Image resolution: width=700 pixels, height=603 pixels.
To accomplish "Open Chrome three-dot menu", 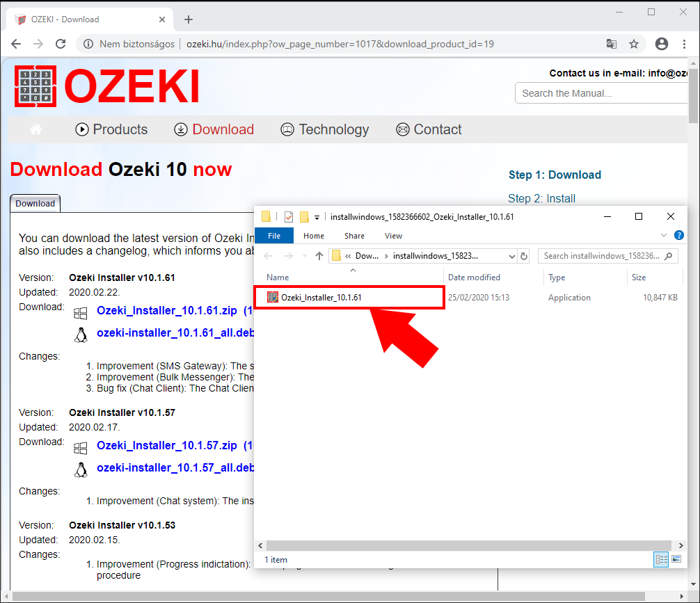I will [684, 44].
